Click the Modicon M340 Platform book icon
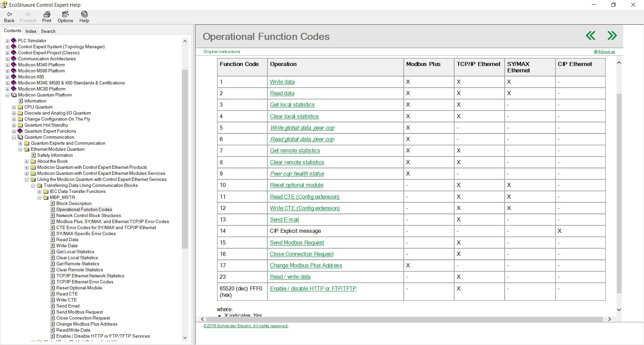Viewport: 644px width, 345px height. pos(14,65)
